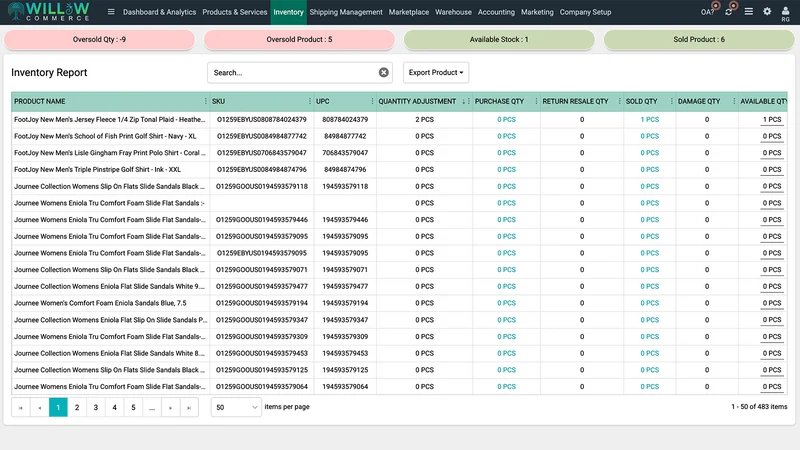Viewport: 800px width, 450px height.
Task: Open the RG user profile icon
Action: click(785, 14)
